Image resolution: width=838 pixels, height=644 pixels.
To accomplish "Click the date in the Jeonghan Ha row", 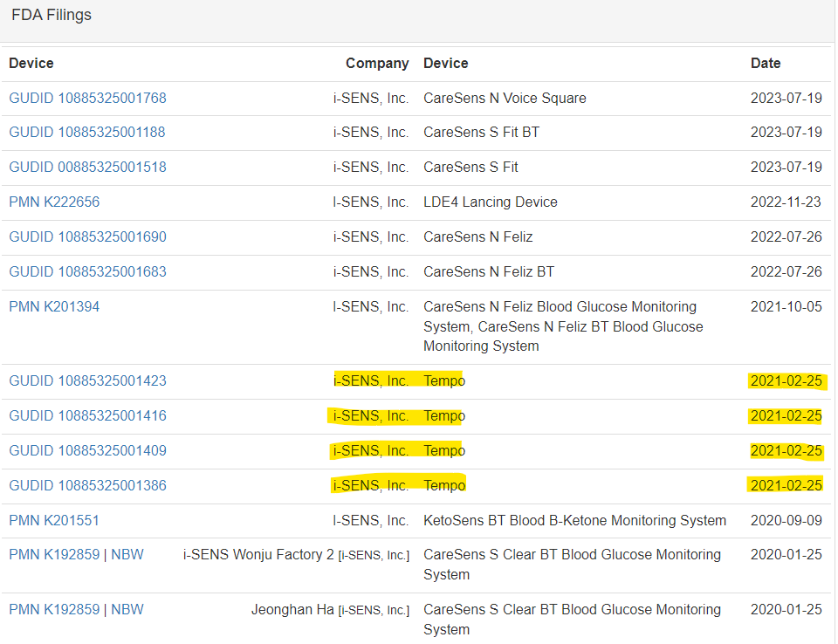I will [x=786, y=610].
